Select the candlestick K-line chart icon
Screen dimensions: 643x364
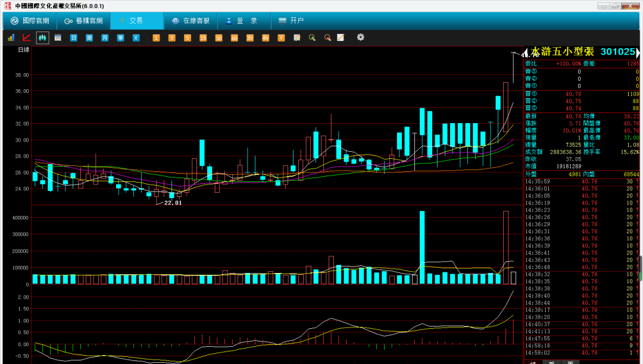click(42, 37)
